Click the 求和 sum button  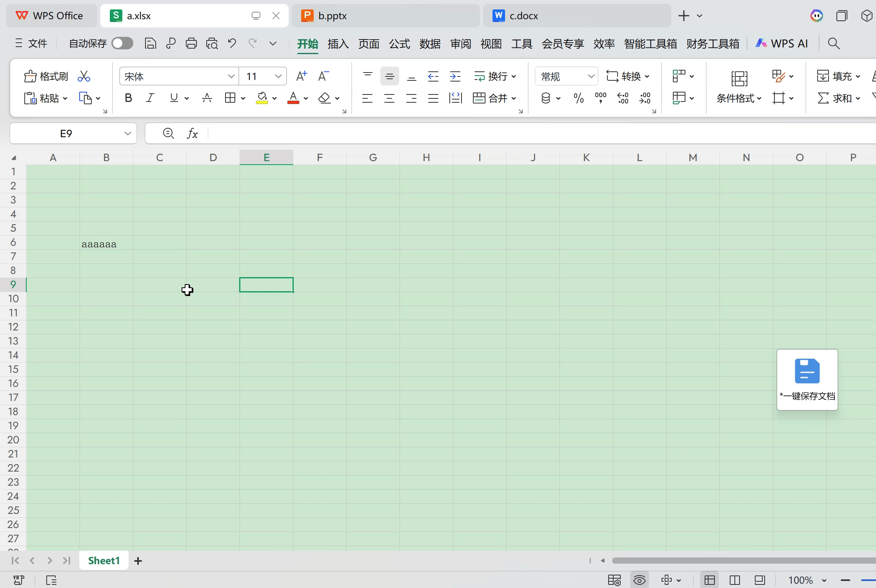point(835,98)
